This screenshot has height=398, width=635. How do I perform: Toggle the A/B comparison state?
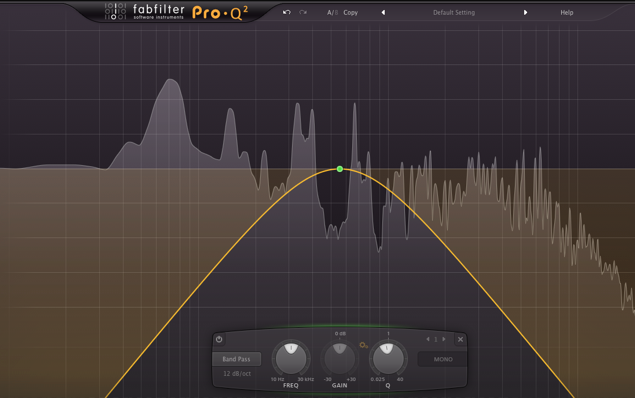pos(332,13)
